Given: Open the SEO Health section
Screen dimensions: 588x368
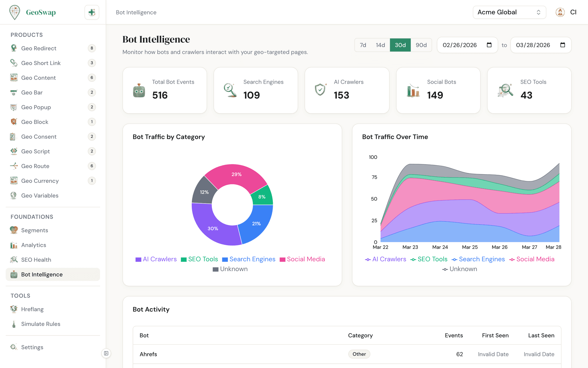Looking at the screenshot, I should pos(36,260).
